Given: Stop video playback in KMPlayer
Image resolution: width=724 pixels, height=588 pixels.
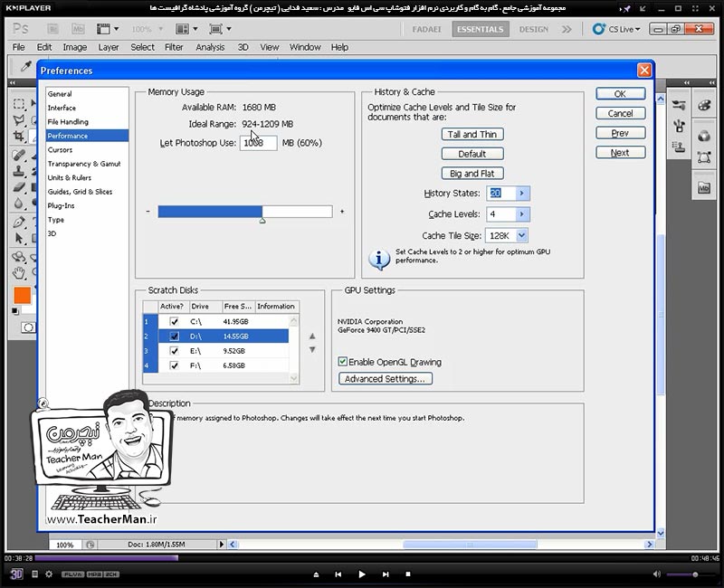Looking at the screenshot, I should point(408,574).
